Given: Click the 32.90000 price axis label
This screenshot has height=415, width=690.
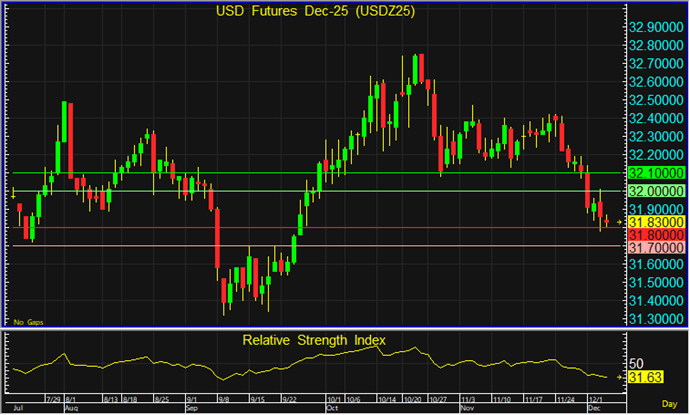Looking at the screenshot, I should [x=655, y=28].
